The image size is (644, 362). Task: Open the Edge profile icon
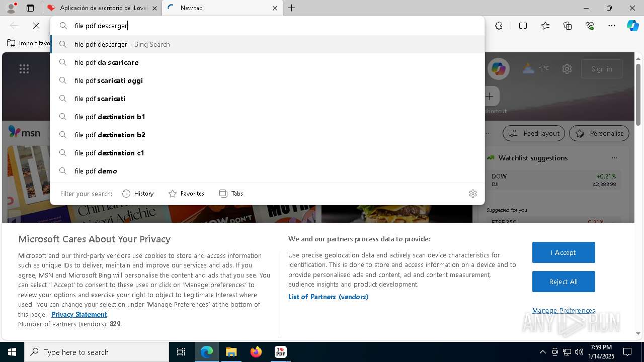pos(11,8)
